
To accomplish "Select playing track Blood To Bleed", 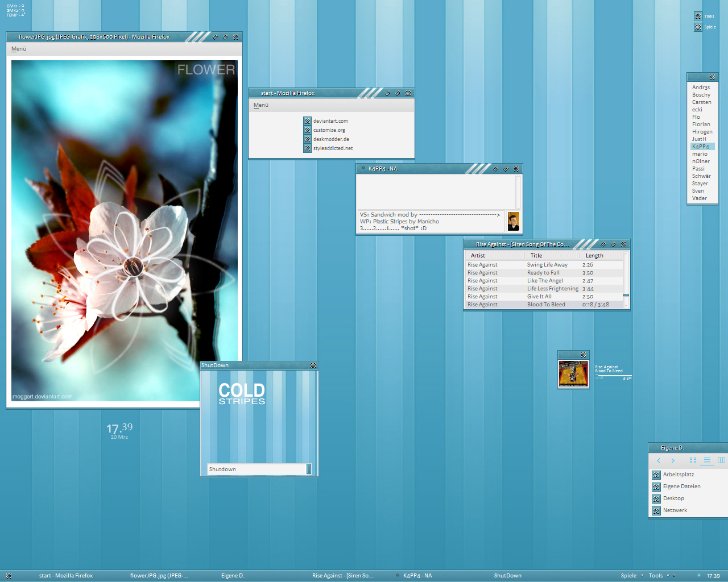I will pyautogui.click(x=544, y=305).
